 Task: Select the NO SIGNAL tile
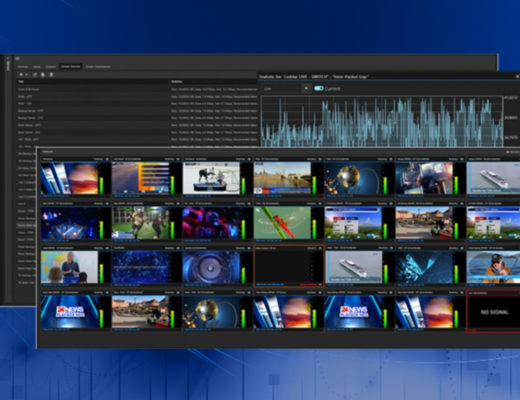493,312
